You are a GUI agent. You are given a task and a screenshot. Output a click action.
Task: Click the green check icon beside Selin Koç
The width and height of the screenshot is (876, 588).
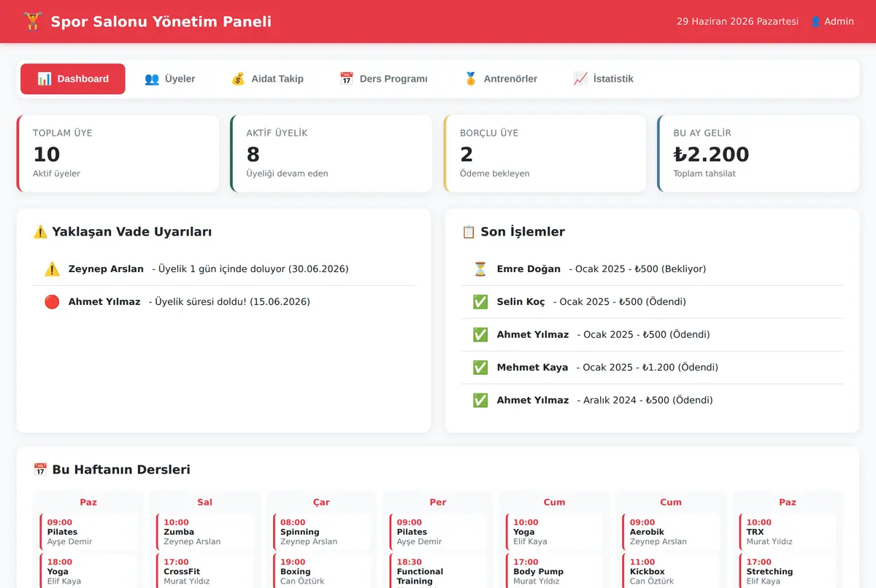click(x=480, y=302)
